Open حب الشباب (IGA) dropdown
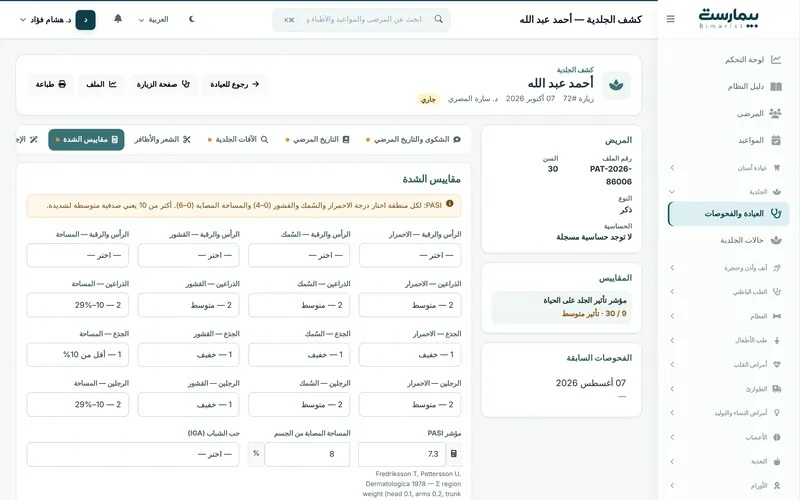This screenshot has width=800, height=500. point(133,454)
